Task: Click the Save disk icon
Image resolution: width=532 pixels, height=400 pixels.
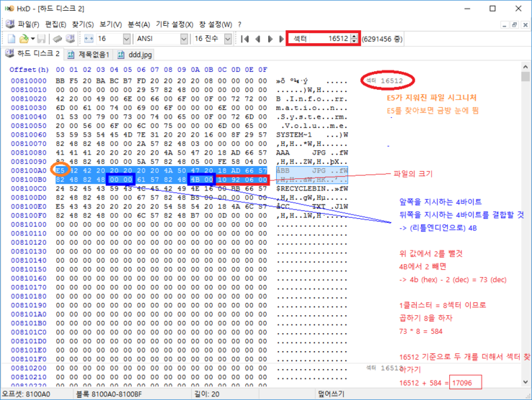Action: click(40, 38)
